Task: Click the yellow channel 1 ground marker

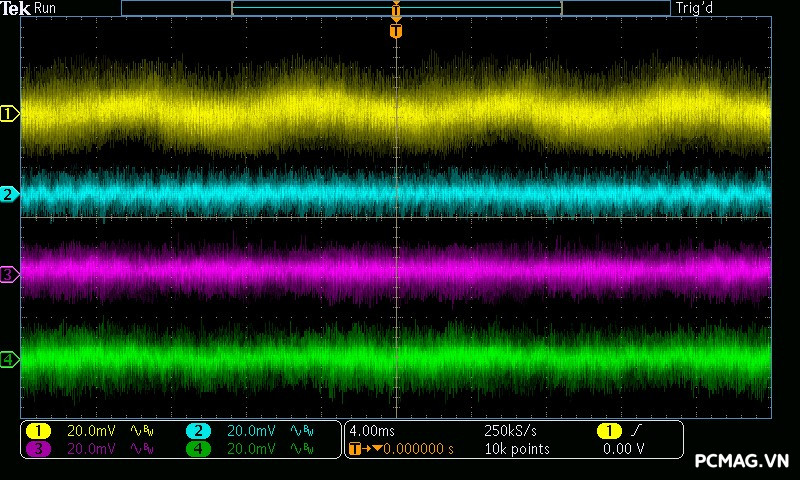Action: (x=9, y=114)
